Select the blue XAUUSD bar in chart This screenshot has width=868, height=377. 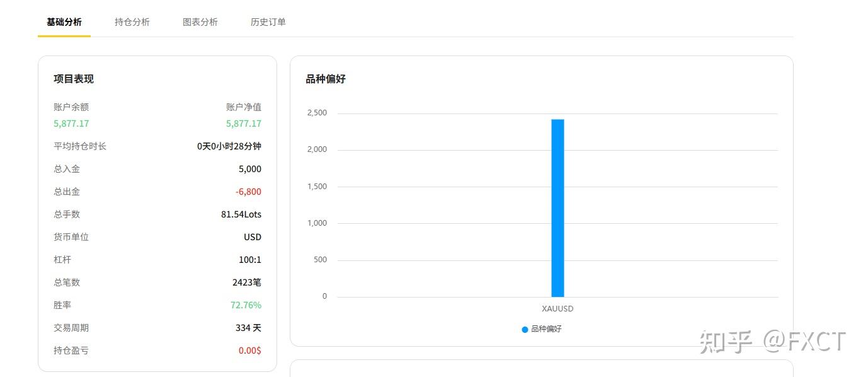(x=557, y=208)
